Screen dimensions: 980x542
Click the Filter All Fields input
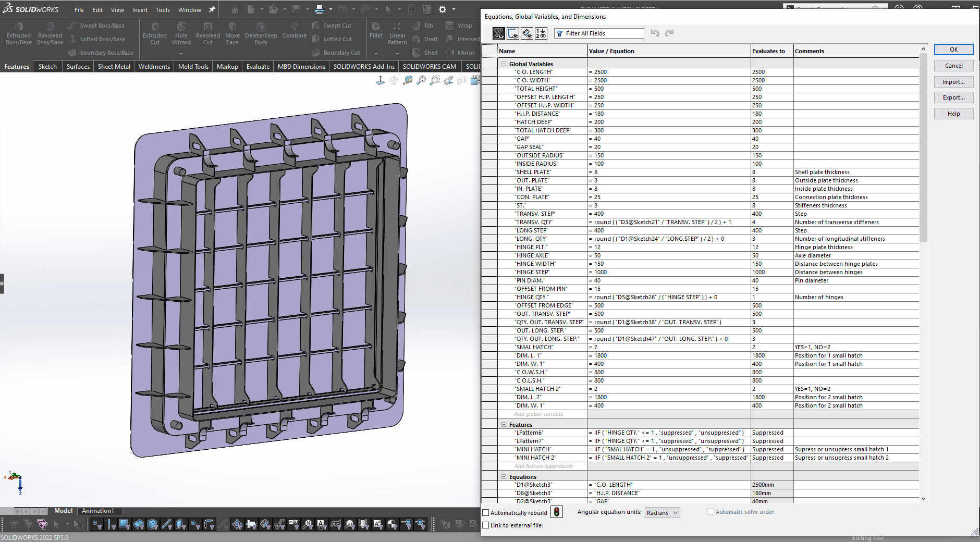click(x=599, y=33)
